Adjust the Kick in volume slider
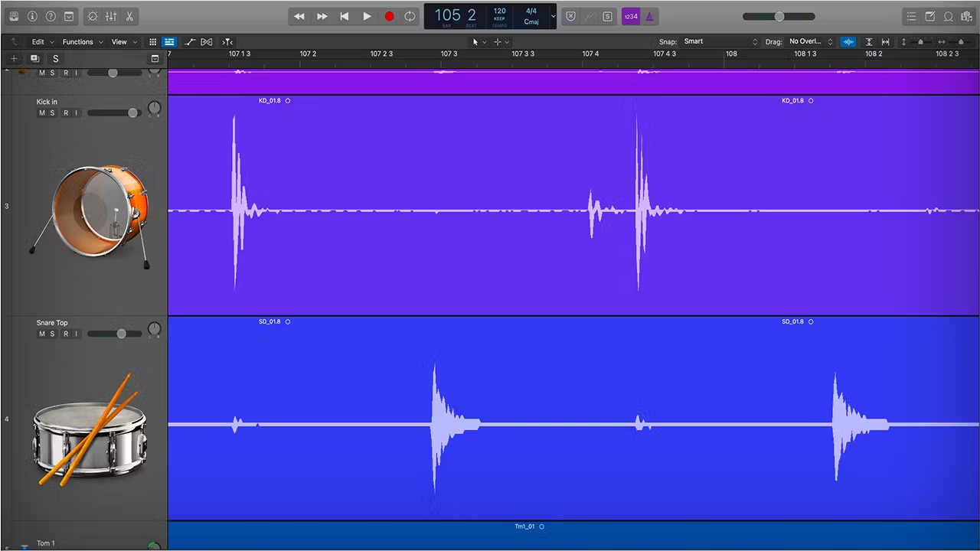The image size is (980, 551). [114, 113]
